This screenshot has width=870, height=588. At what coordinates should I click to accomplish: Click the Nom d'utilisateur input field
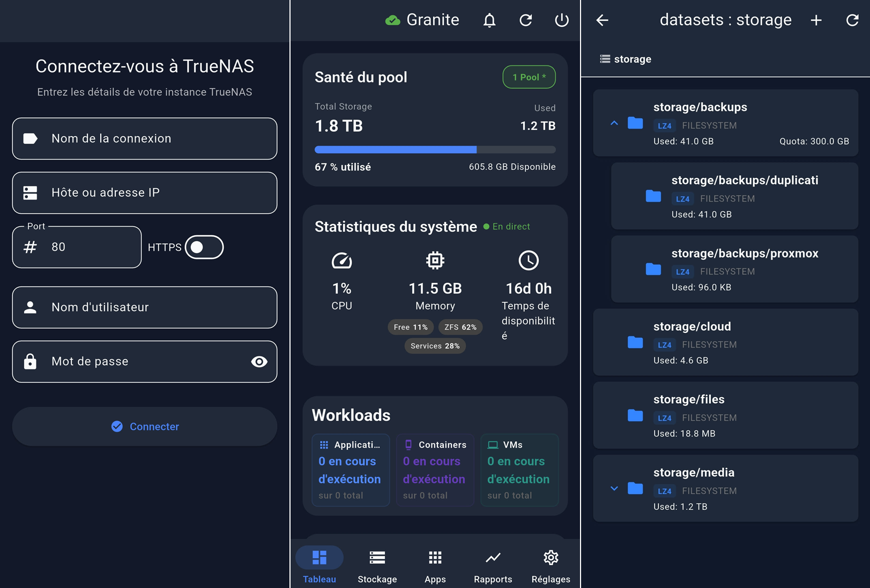(144, 307)
